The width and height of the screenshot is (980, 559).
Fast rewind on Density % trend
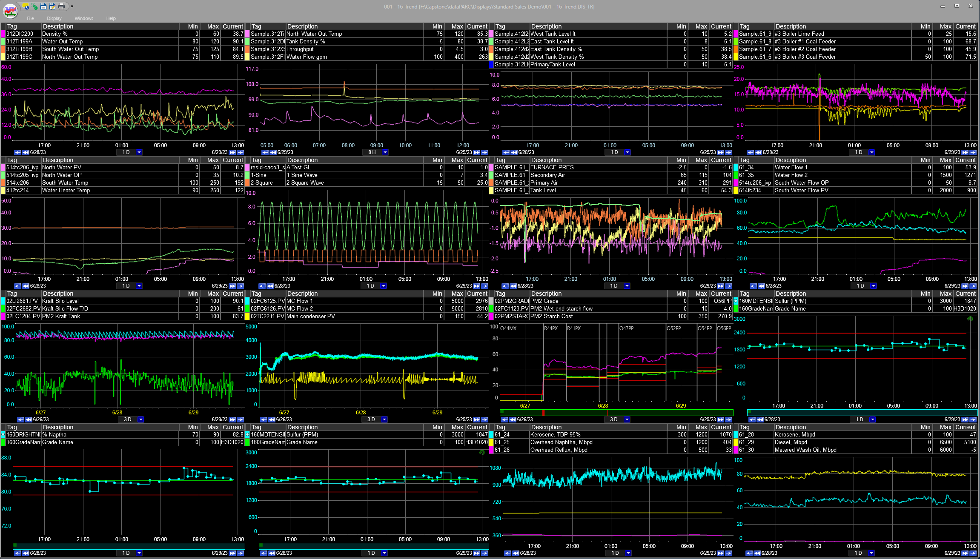(x=26, y=152)
